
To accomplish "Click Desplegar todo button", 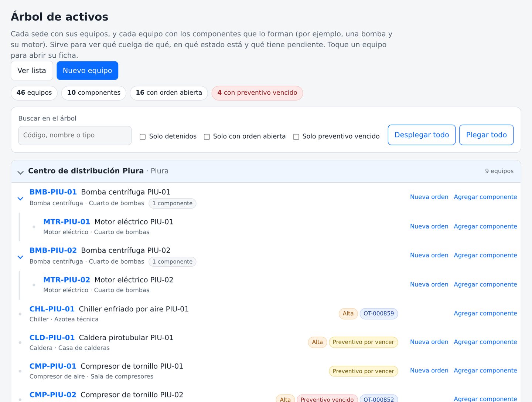I will 422,135.
